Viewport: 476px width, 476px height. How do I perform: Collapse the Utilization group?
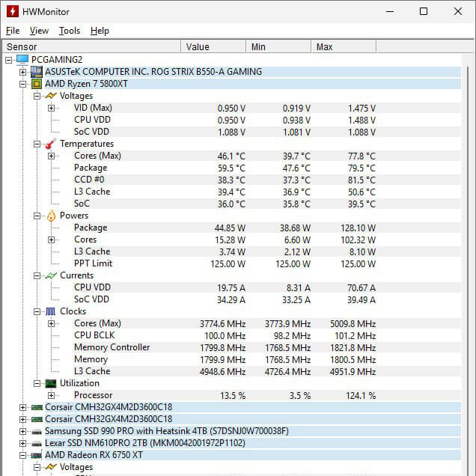37,384
